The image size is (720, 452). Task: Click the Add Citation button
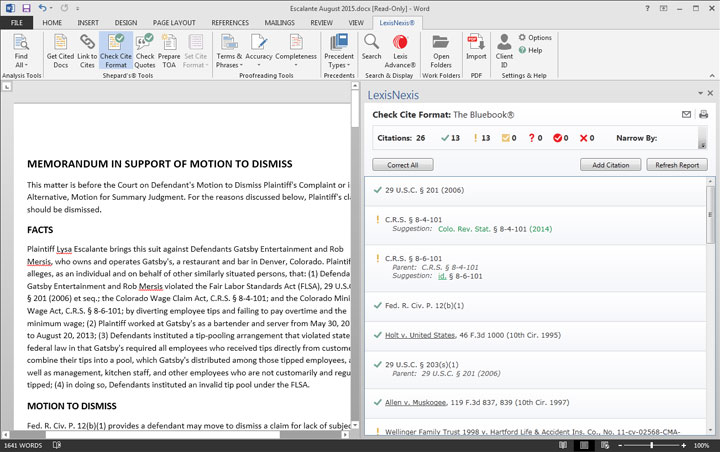(x=610, y=165)
